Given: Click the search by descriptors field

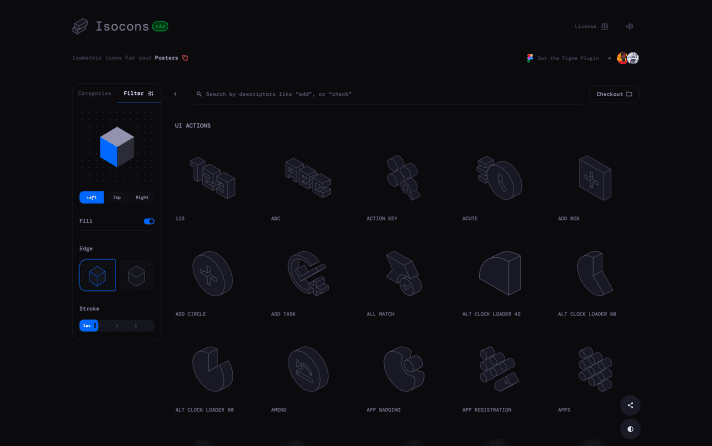Looking at the screenshot, I should 387,94.
